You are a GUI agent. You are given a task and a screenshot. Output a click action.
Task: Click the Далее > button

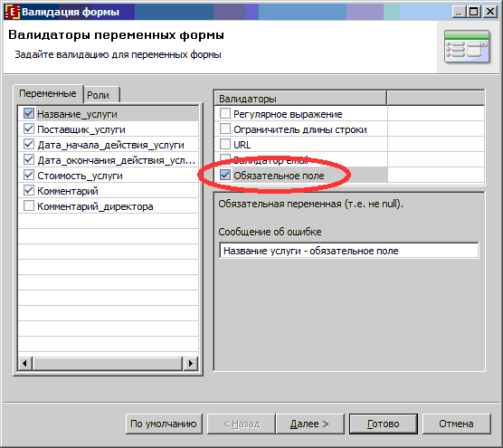tap(309, 424)
